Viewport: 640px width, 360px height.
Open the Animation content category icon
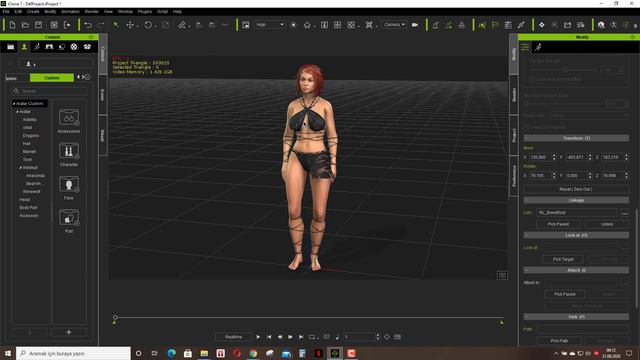pos(37,47)
